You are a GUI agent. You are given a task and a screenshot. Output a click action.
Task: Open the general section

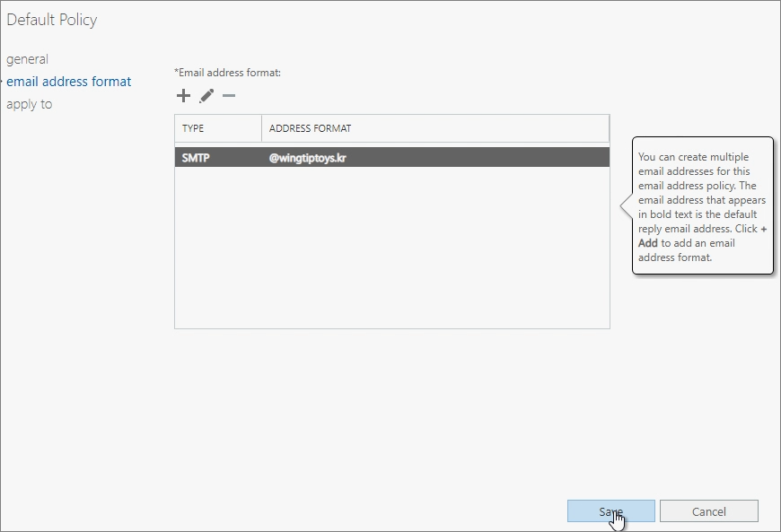coord(28,59)
